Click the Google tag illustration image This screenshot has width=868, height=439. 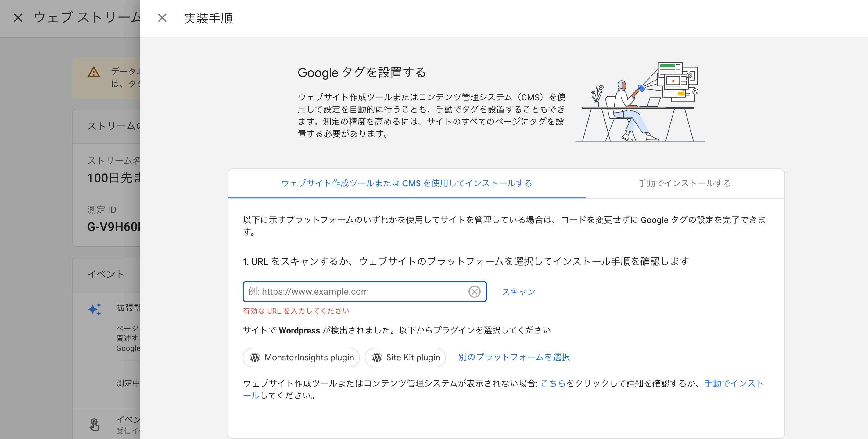640,101
